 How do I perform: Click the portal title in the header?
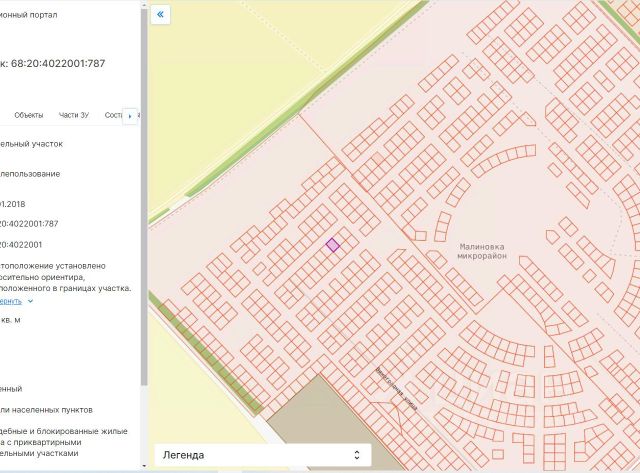28,16
